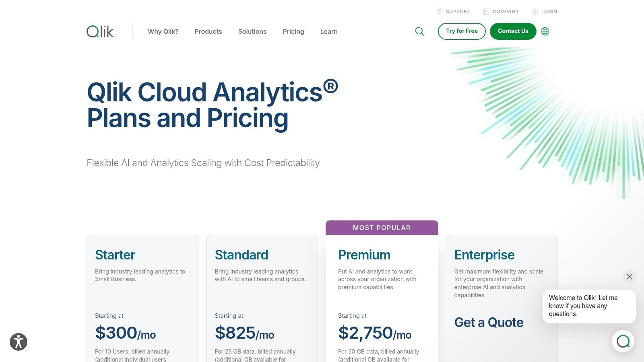Image resolution: width=644 pixels, height=362 pixels.
Task: Select the Pricing menu item
Action: point(293,31)
